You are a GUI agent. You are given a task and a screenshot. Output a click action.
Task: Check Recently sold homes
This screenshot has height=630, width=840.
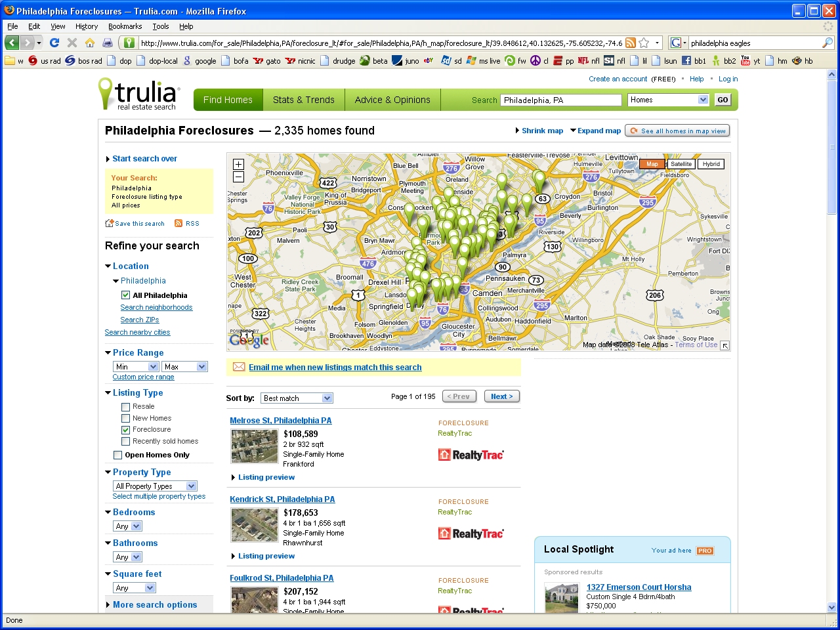(x=125, y=442)
